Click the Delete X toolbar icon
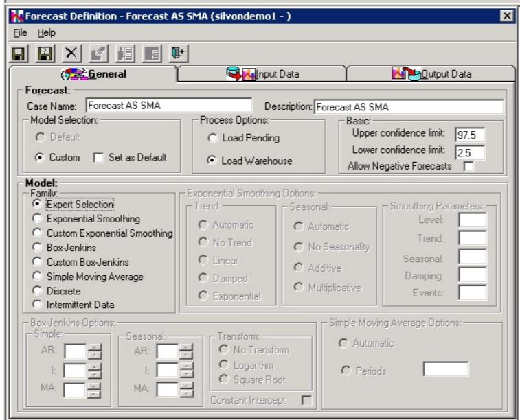Screen dimensions: 520x420 71,54
